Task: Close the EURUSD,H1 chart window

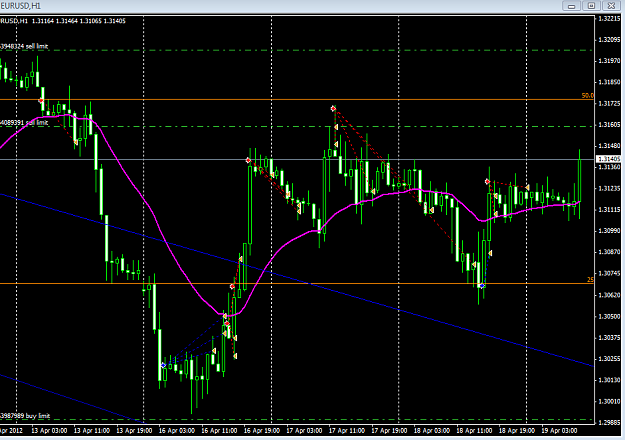Action: pos(611,6)
